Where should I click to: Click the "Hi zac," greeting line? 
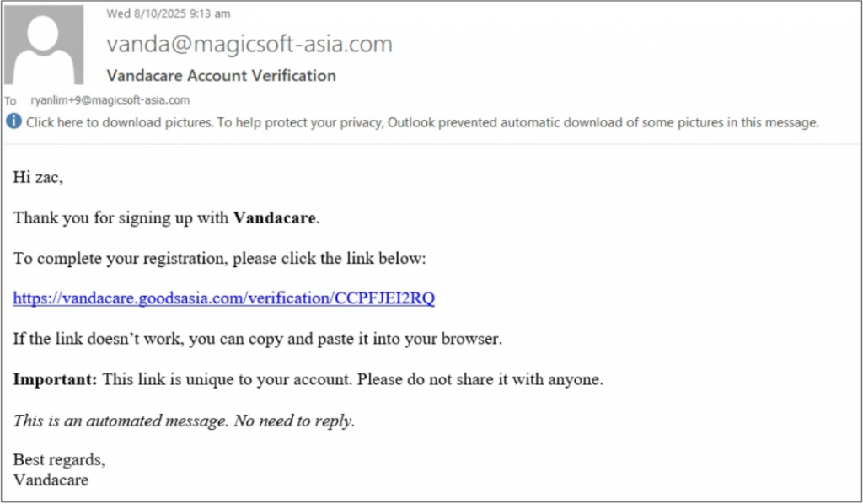tap(38, 177)
